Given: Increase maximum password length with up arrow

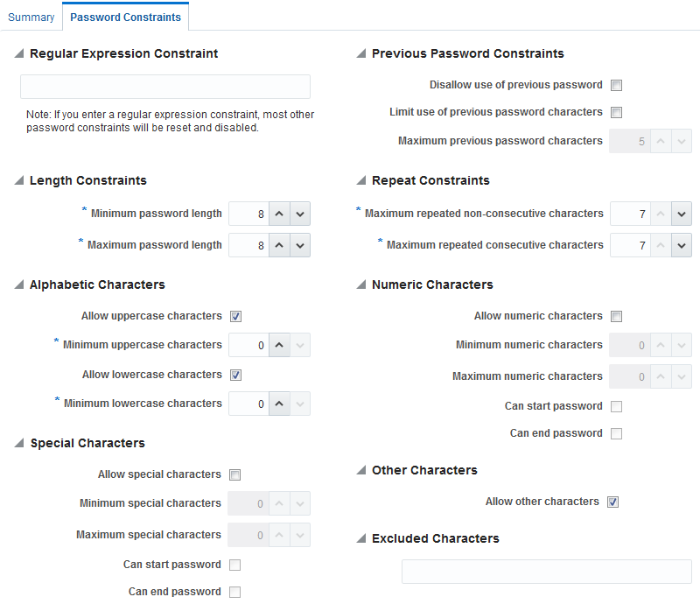Looking at the screenshot, I should pos(279,245).
